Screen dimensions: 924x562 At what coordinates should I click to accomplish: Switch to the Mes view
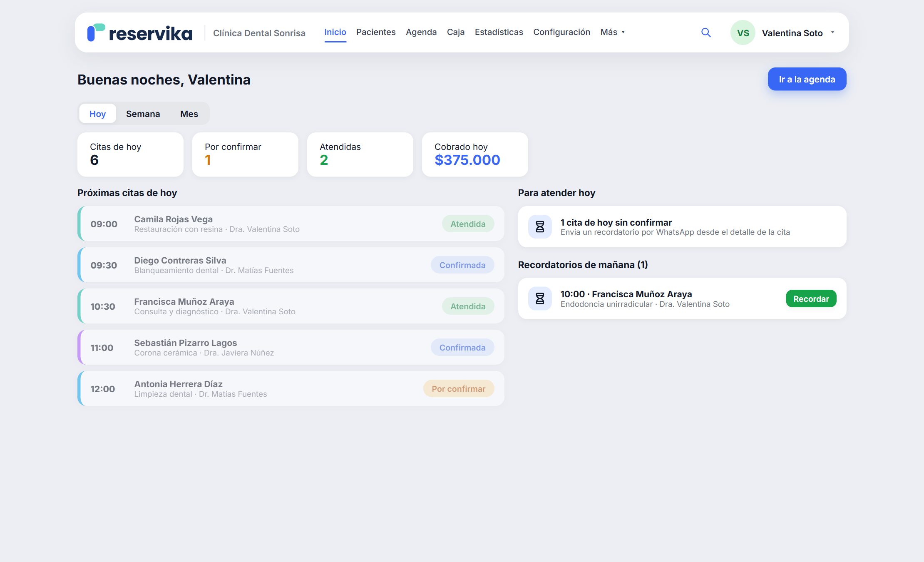point(189,114)
